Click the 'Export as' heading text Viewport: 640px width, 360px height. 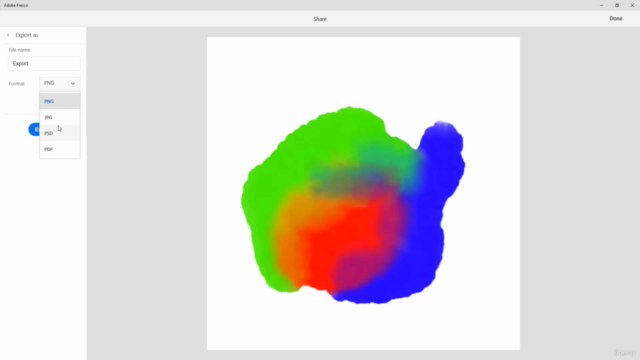tap(27, 35)
